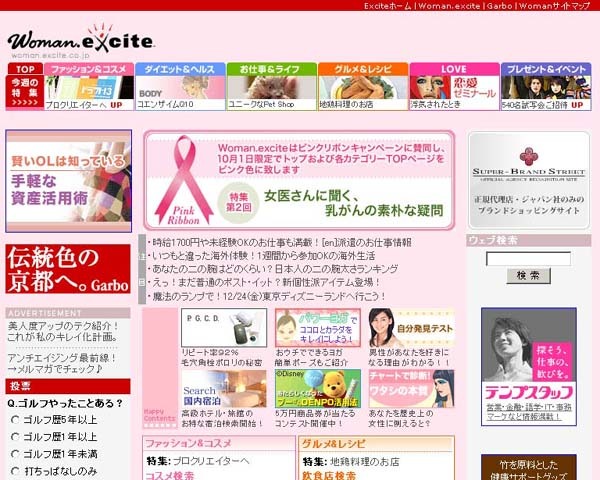The height and width of the screenshot is (480, 600).
Task: Open 男性があなたを好きになる理由 link
Action: pos(409,357)
